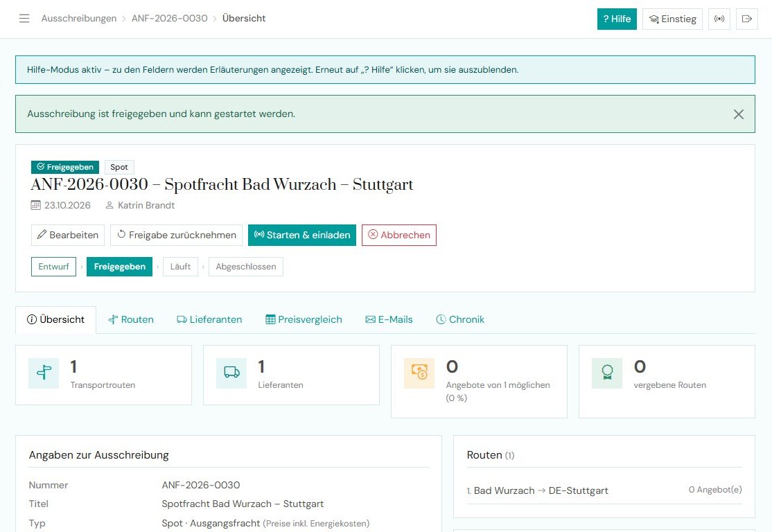Viewport: 772px width, 532px height.
Task: Select the Freigegeben status step
Action: 120,267
